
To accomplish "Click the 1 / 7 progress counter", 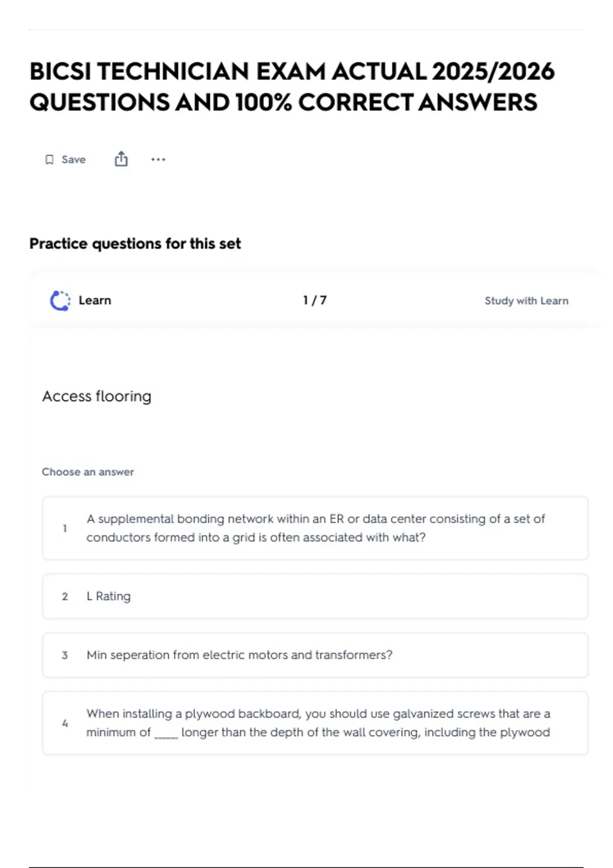I will coord(315,300).
